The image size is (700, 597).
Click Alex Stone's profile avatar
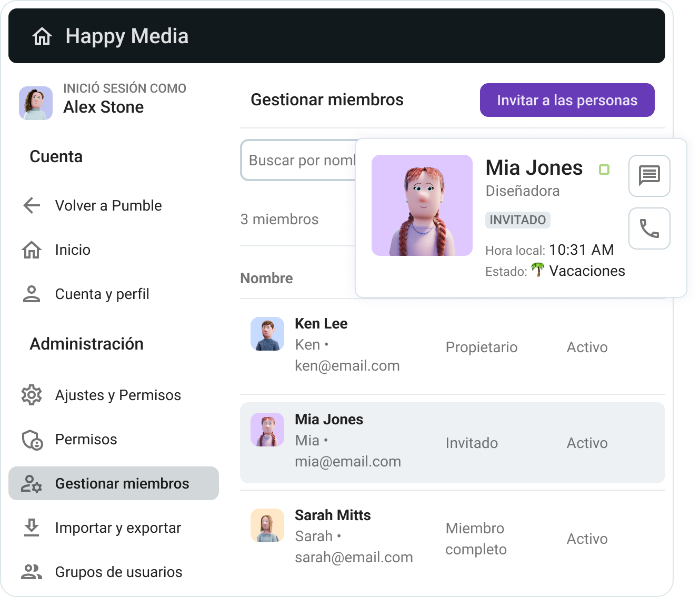(x=35, y=103)
